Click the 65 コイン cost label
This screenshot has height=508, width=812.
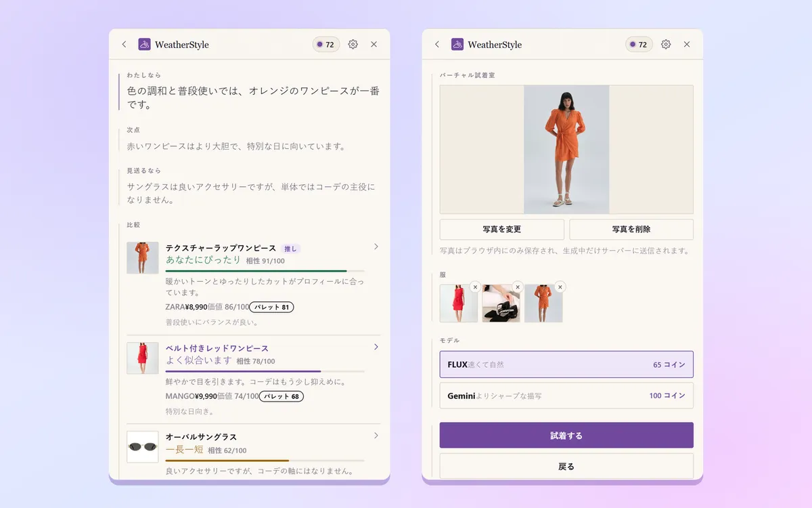pos(669,364)
